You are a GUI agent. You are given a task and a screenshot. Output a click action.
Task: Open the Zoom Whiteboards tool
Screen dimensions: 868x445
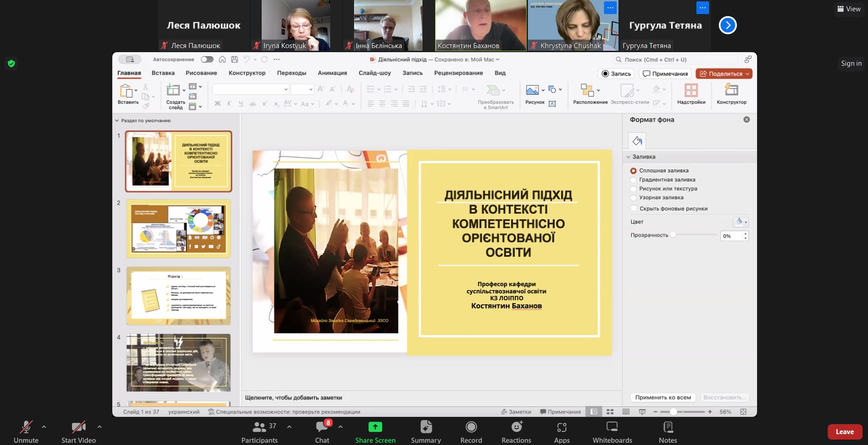612,431
